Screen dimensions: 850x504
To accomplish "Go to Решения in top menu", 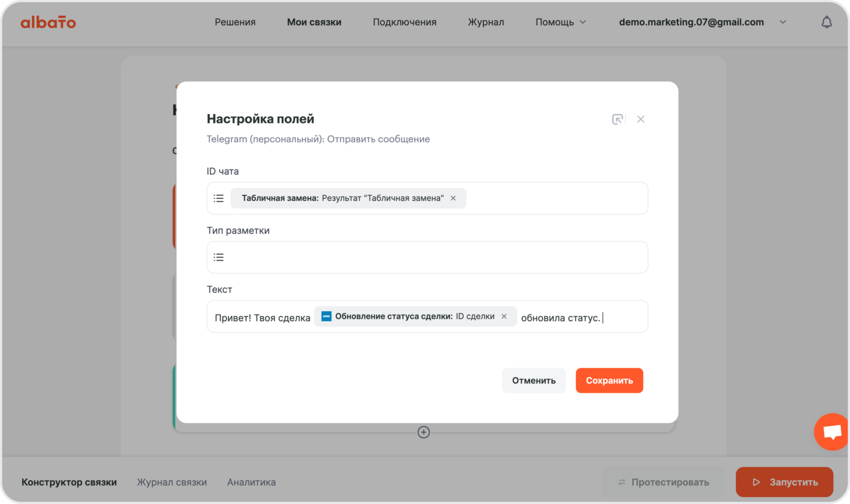I will 235,22.
